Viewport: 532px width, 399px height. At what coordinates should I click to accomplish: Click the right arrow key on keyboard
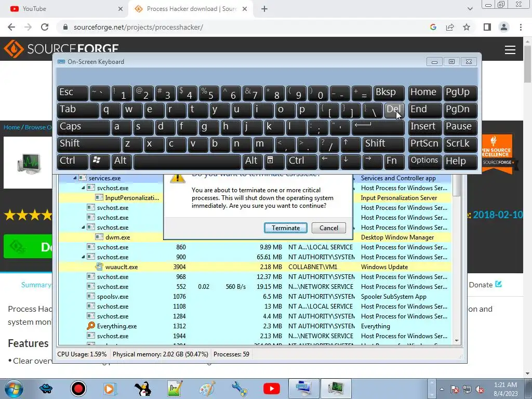(373, 161)
